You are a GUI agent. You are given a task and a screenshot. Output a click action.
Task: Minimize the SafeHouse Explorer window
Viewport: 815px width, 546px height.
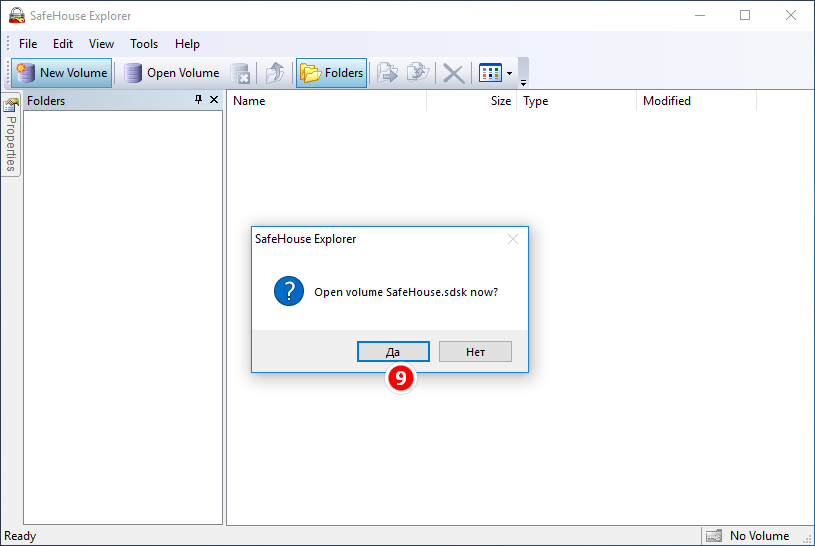pos(700,16)
